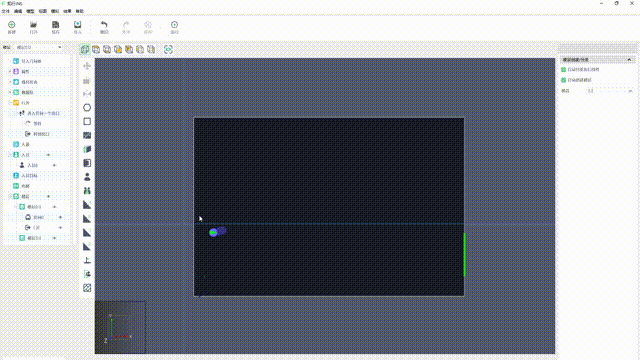Select the 上-shaped base tool icon
Screen dimensions: 640x360
(87, 260)
